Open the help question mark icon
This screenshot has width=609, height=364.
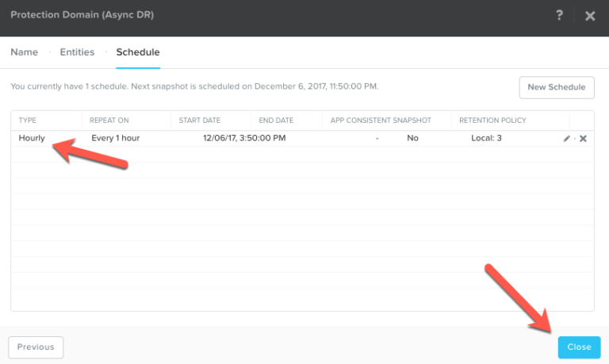559,15
